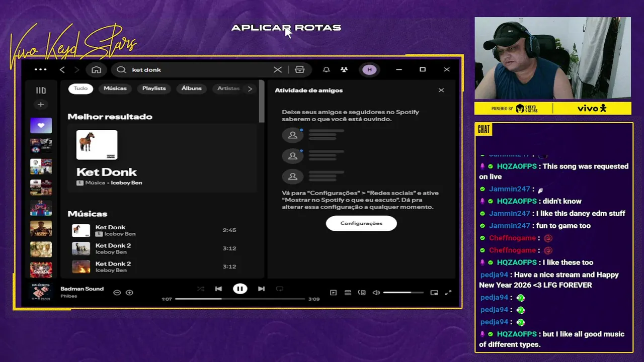Click the Configurações button
Image resolution: width=644 pixels, height=362 pixels.
361,223
